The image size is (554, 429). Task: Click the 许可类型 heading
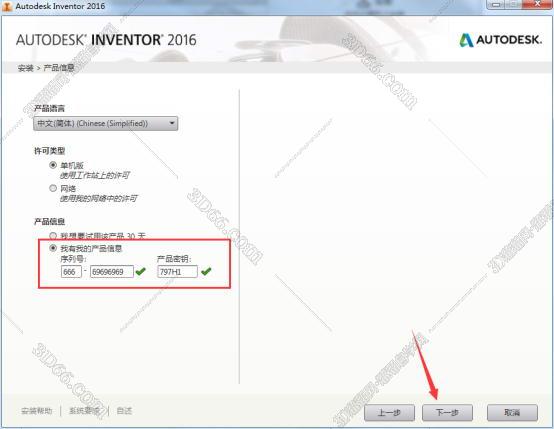[x=49, y=151]
